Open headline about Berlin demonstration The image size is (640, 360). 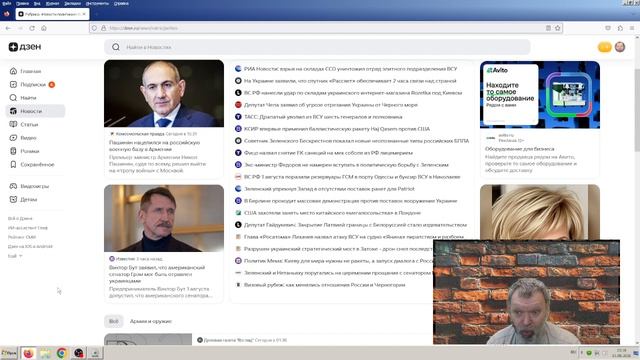click(350, 201)
